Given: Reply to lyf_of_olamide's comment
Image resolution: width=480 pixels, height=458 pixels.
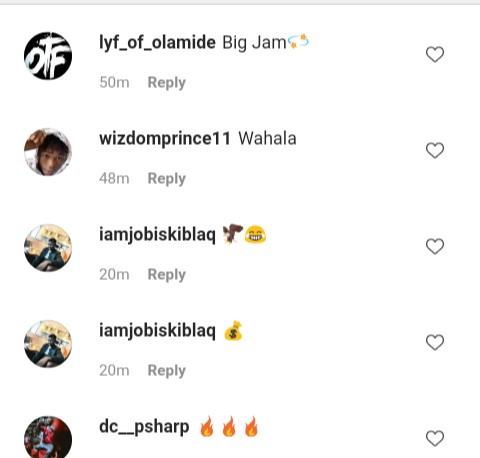Looking at the screenshot, I should click(x=167, y=83).
